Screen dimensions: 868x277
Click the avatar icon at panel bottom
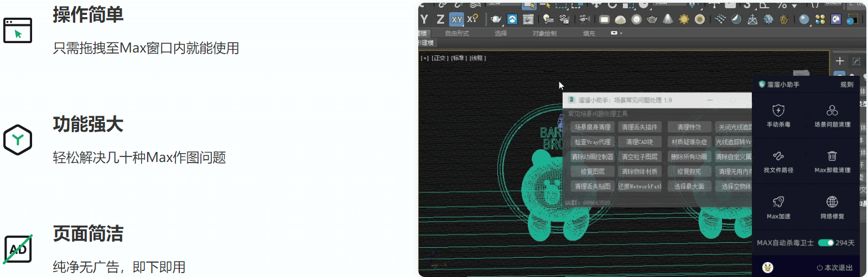tap(767, 268)
